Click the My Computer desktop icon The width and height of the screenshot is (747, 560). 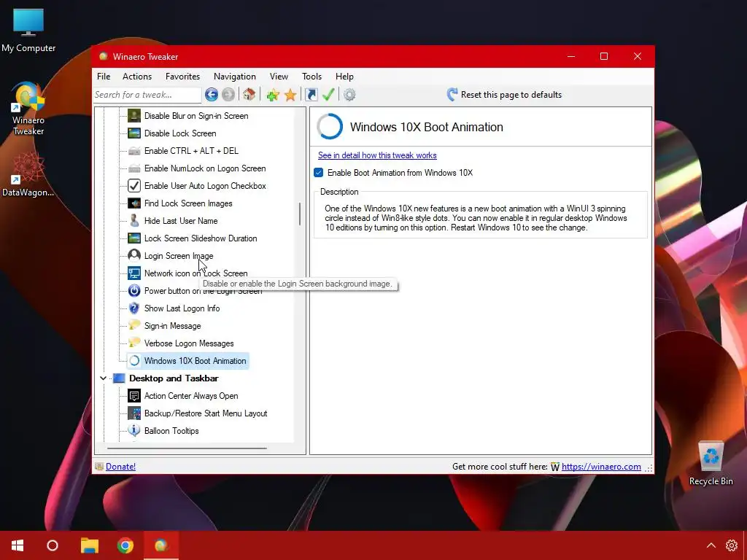(x=28, y=29)
